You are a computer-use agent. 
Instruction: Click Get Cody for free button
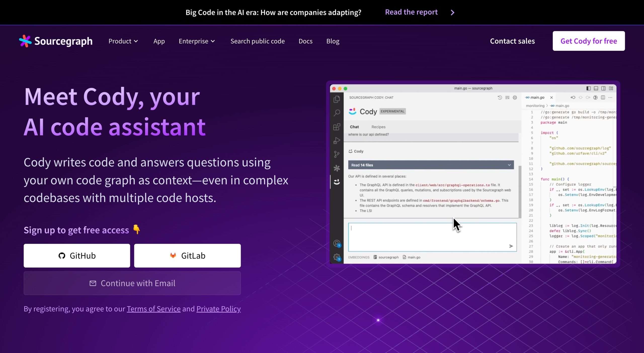click(589, 41)
